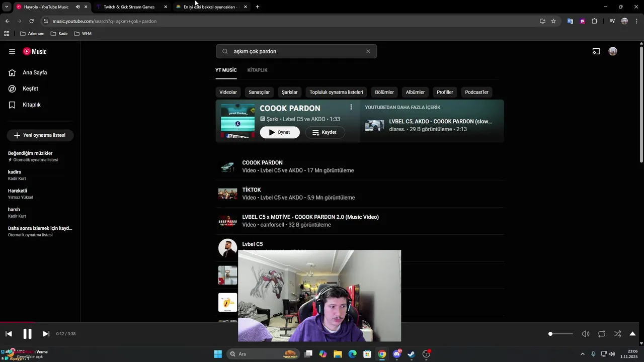The width and height of the screenshot is (644, 362).
Task: Toggle shuffle in the player bar
Action: click(x=618, y=334)
